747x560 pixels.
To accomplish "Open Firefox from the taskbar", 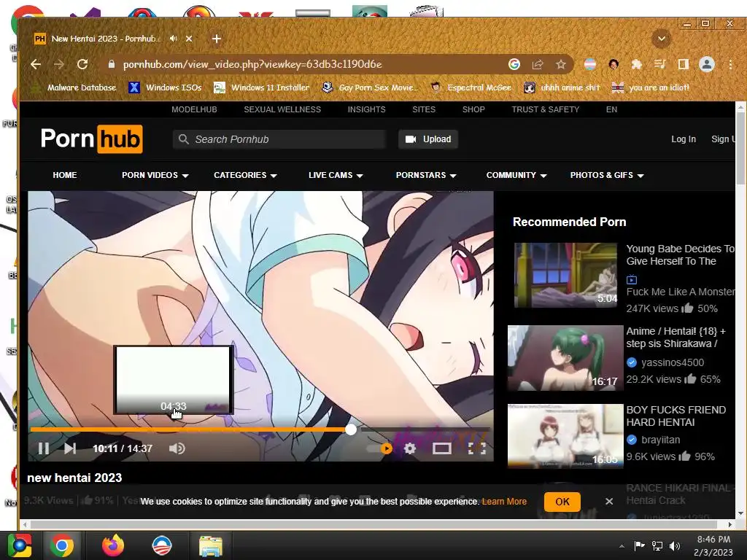I will pyautogui.click(x=113, y=545).
